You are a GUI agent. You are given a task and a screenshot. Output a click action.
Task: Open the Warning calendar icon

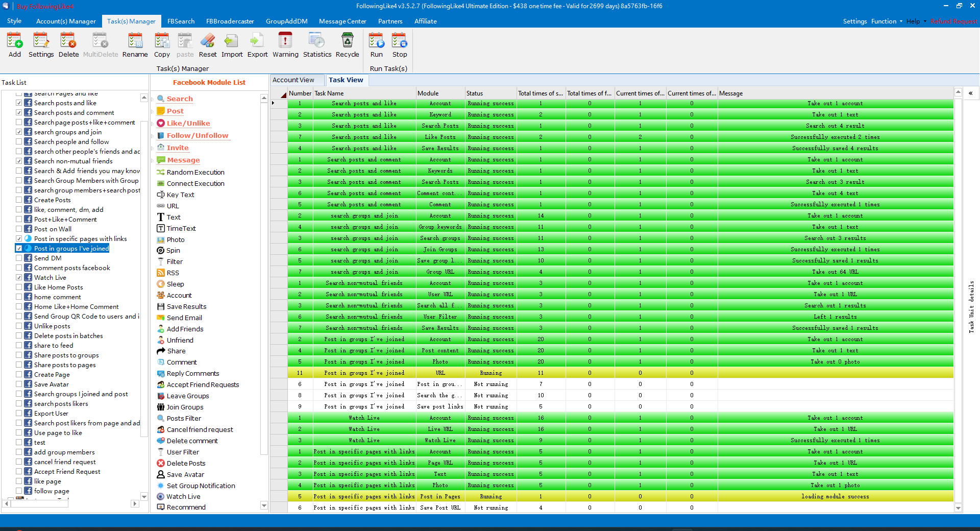point(285,45)
